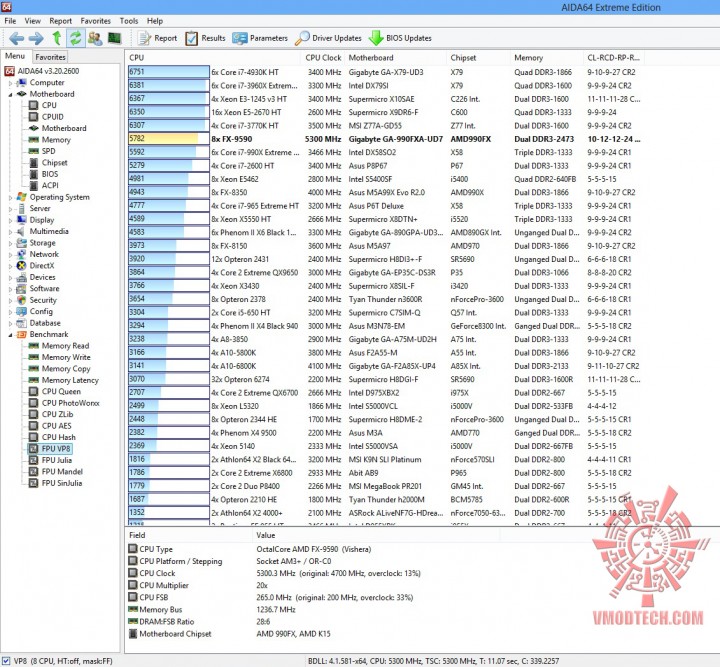Click the users manage toolbar icon
This screenshot has height=667, width=720.
(95, 38)
